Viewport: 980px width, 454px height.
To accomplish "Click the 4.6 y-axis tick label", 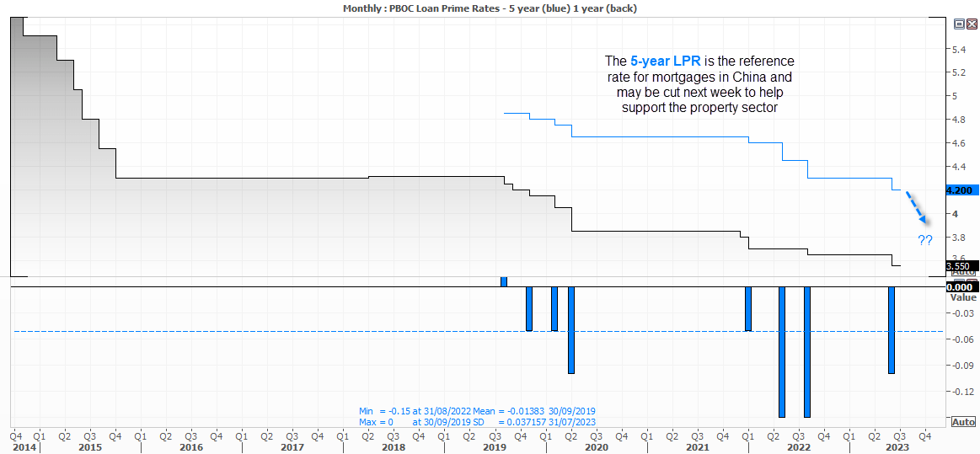I will coord(958,143).
